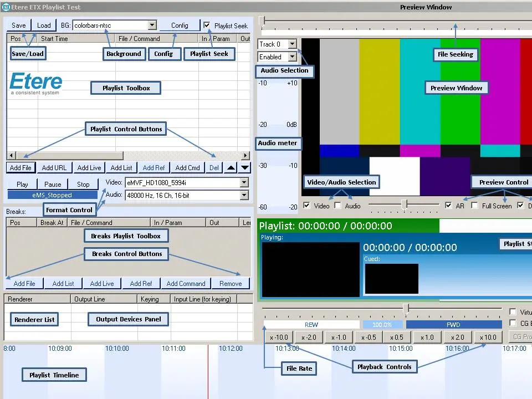Click Remove in the breaks controls

[231, 283]
